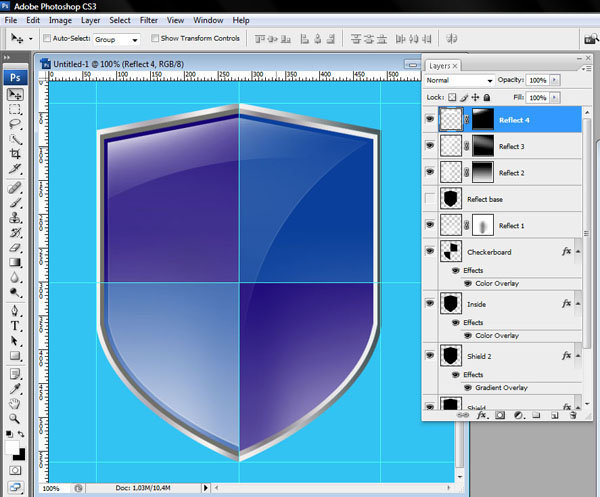
Task: Enable Show Transform Controls checkbox
Action: (155, 38)
